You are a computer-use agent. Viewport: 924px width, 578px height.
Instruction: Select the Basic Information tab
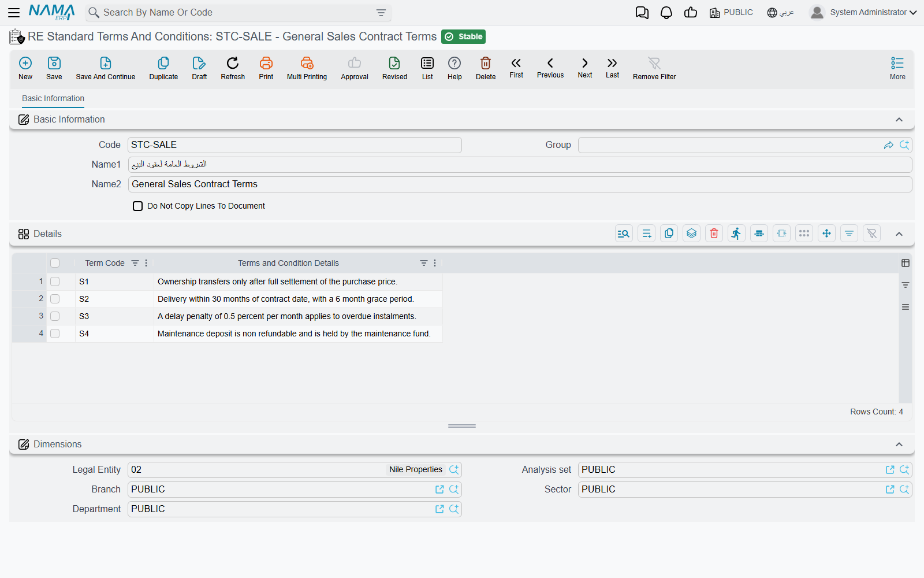[x=53, y=98]
